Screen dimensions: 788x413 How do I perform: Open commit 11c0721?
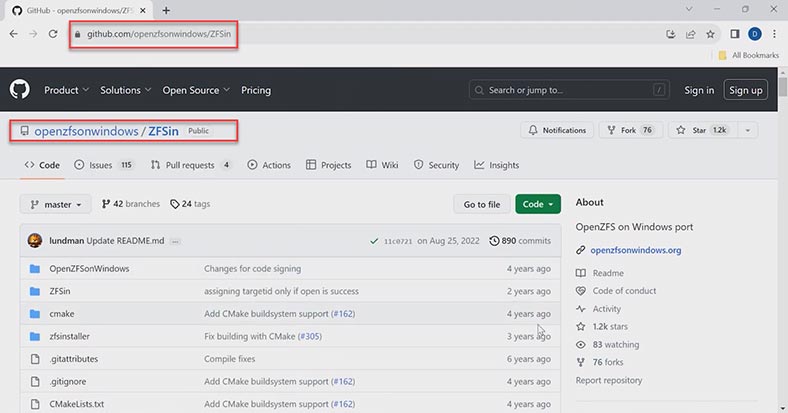(x=398, y=241)
